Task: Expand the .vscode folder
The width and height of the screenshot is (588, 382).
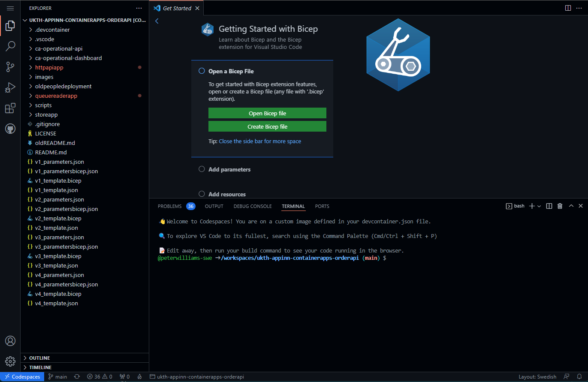Action: 85,39
